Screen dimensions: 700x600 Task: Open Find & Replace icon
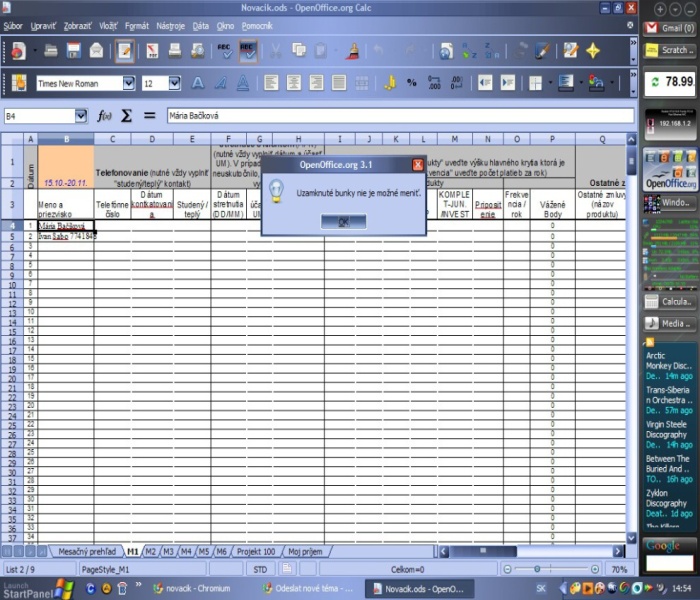[x=570, y=51]
